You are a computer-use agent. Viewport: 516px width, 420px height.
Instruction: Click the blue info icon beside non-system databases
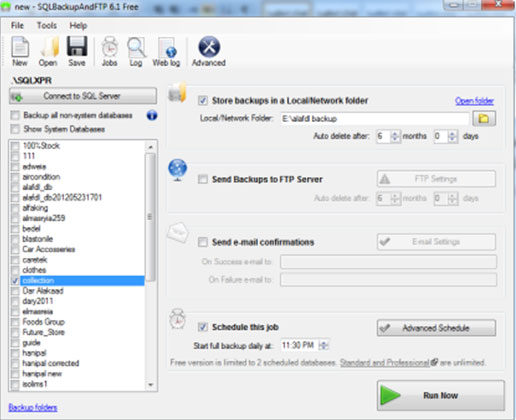[152, 115]
